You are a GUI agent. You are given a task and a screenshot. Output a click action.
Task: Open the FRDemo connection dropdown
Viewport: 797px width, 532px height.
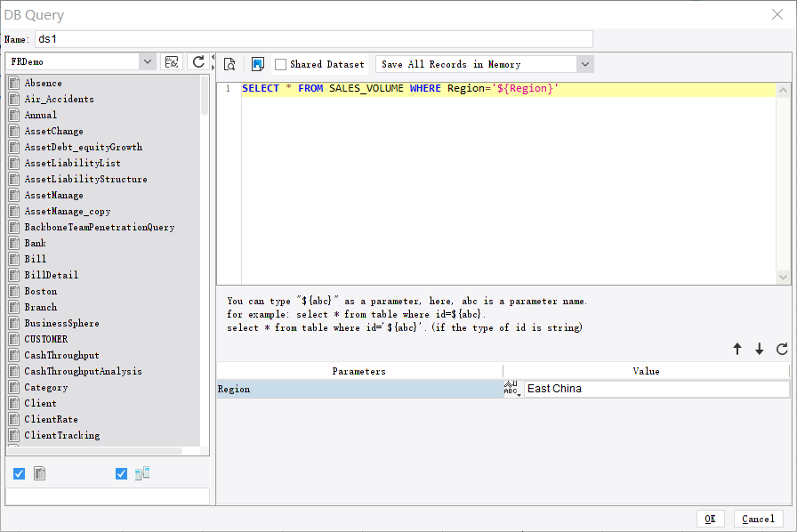point(147,62)
